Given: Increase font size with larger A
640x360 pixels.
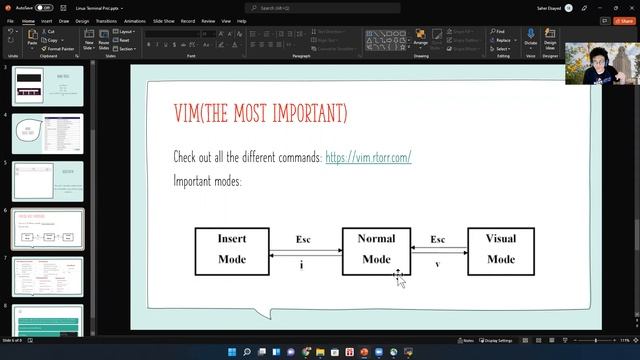Looking at the screenshot, I should [221, 34].
